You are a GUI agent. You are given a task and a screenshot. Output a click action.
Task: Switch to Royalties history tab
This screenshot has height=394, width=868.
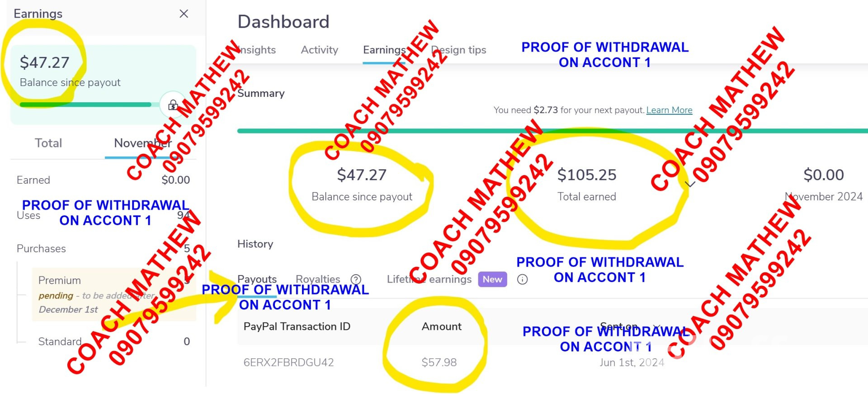(318, 279)
